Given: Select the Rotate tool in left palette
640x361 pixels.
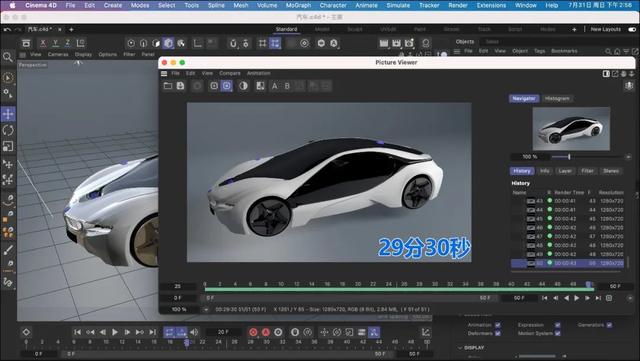Looking at the screenshot, I should [8, 130].
